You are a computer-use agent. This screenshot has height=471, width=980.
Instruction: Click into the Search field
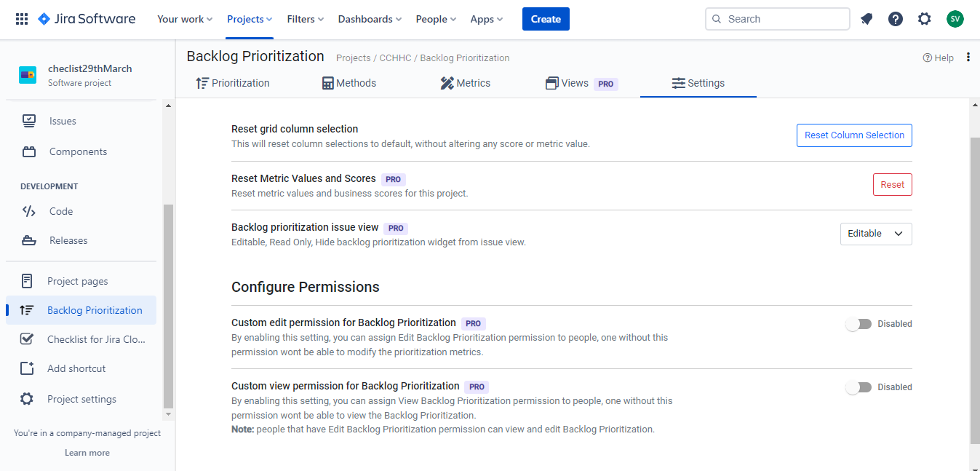[x=784, y=19]
